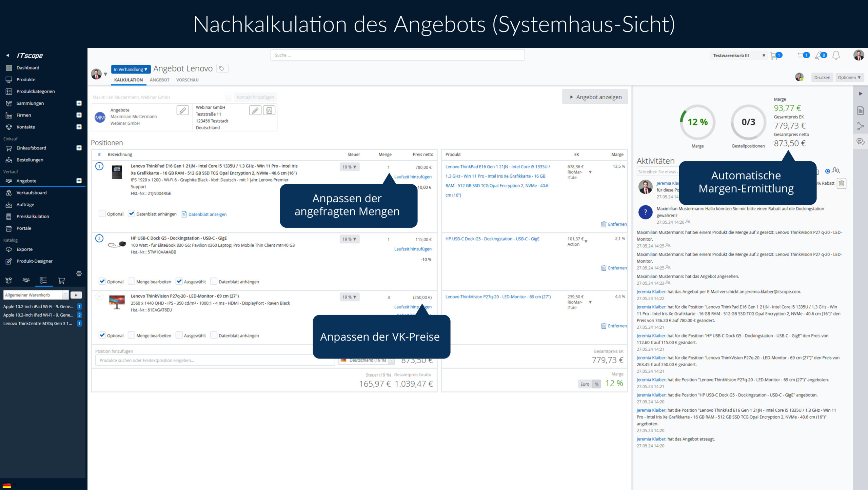The width and height of the screenshot is (868, 490).
Task: Open the shopping cart icon in header
Action: (774, 56)
